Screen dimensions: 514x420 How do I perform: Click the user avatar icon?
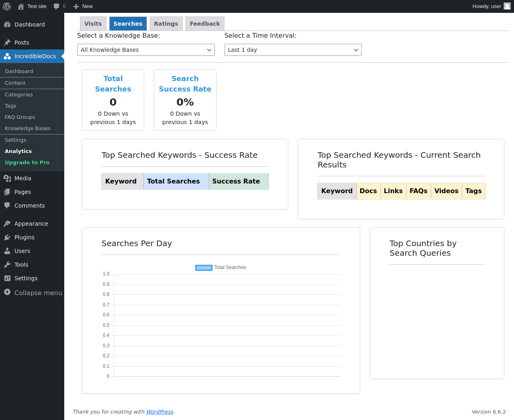click(x=507, y=6)
